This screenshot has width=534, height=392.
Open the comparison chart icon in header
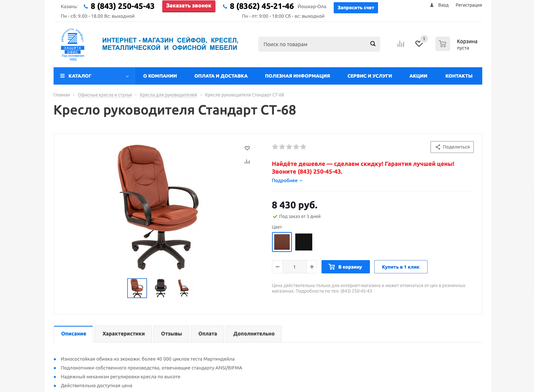click(401, 44)
